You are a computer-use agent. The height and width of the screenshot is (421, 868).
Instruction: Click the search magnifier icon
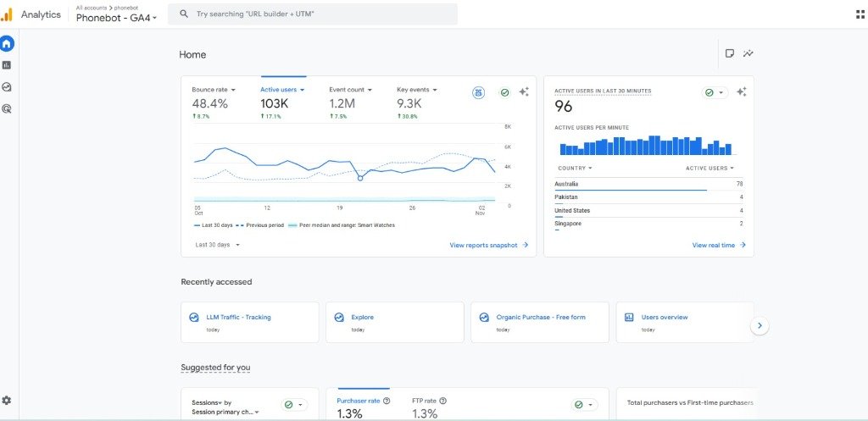click(x=184, y=14)
